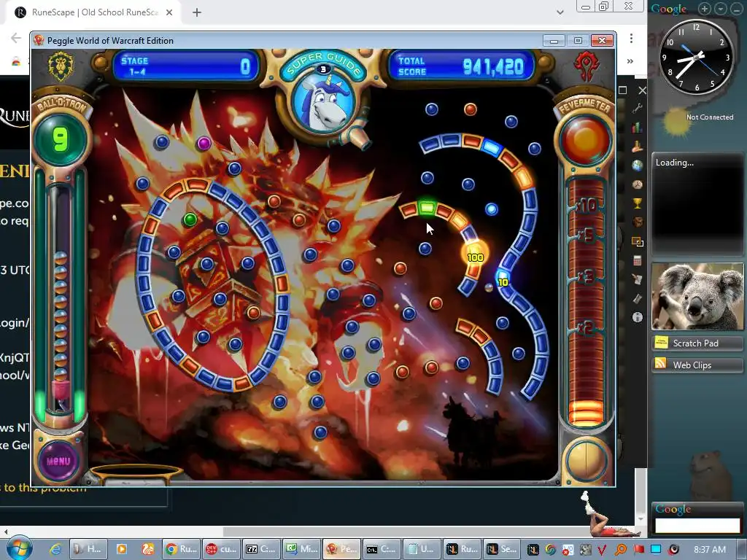Viewport: 747px width, 560px height.
Task: Click the Total Score 941,420 display
Action: pyautogui.click(x=461, y=66)
